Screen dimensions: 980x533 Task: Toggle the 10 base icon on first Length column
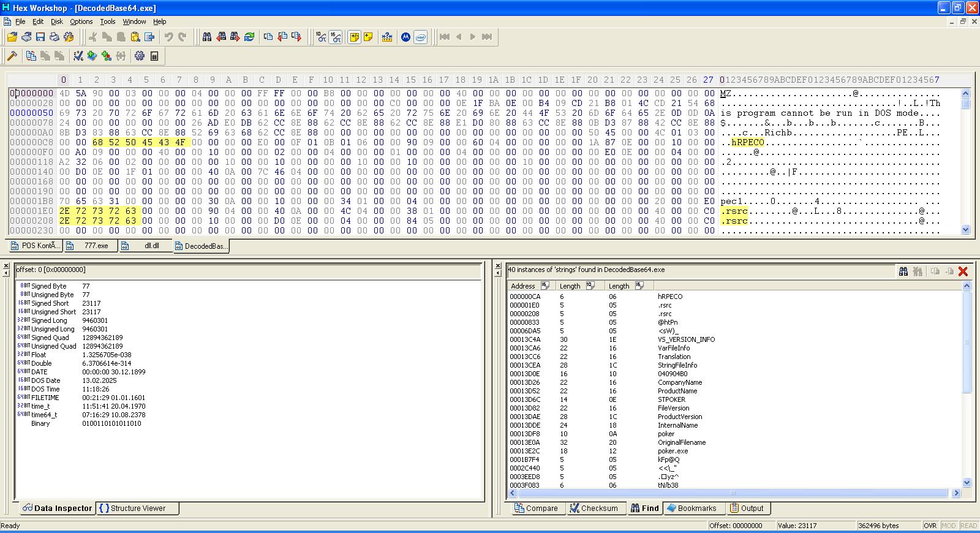click(590, 285)
